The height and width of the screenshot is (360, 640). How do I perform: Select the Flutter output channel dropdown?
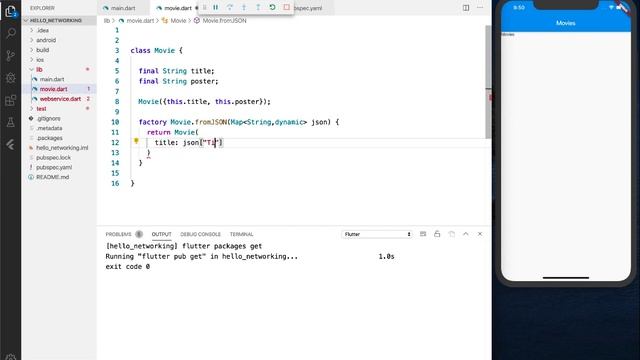[377, 234]
